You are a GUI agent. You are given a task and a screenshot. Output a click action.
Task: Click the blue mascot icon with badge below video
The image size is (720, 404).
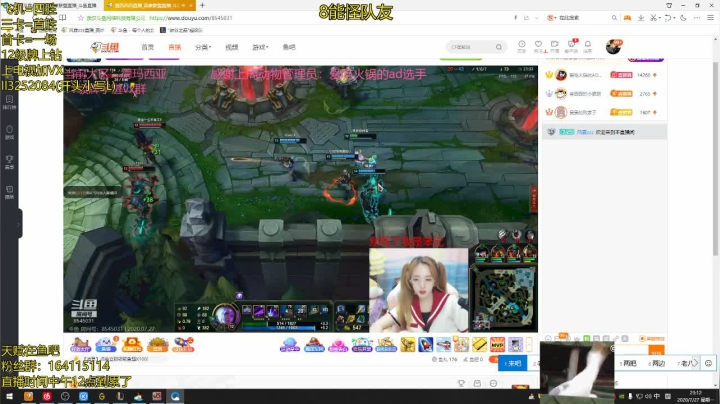point(106,344)
